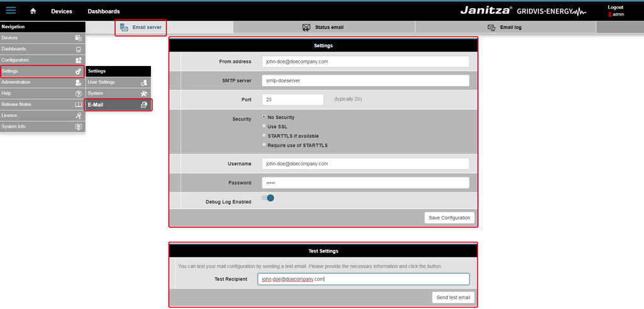This screenshot has height=309, width=644.
Task: Click the Send test email button
Action: 453,297
